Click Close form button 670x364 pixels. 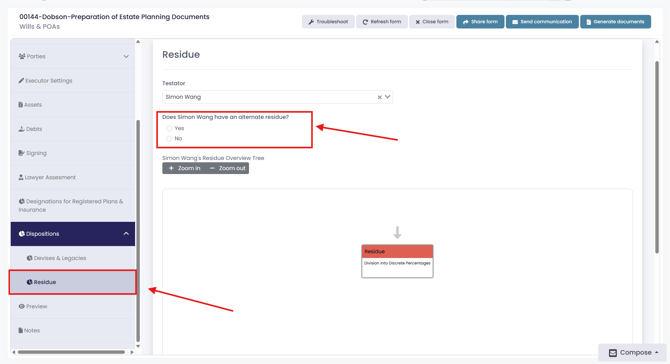click(432, 22)
